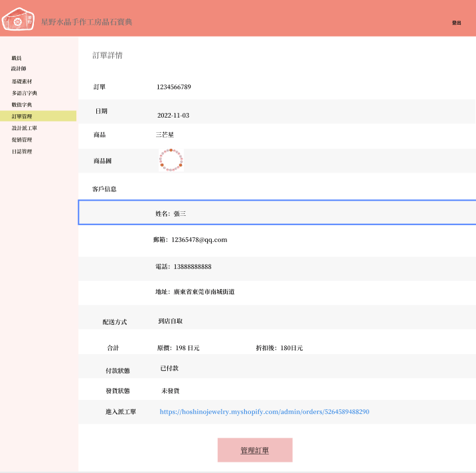This screenshot has height=473, width=476.
Task: Click the 登出 logout link
Action: click(456, 23)
